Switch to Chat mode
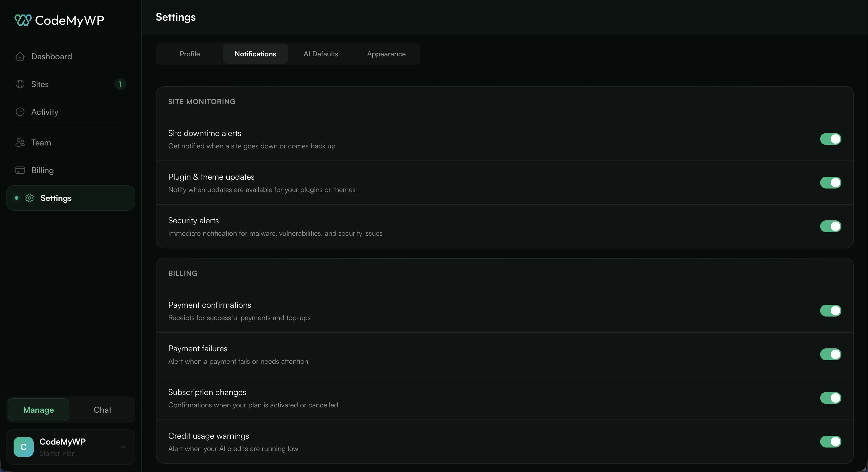 tap(102, 410)
